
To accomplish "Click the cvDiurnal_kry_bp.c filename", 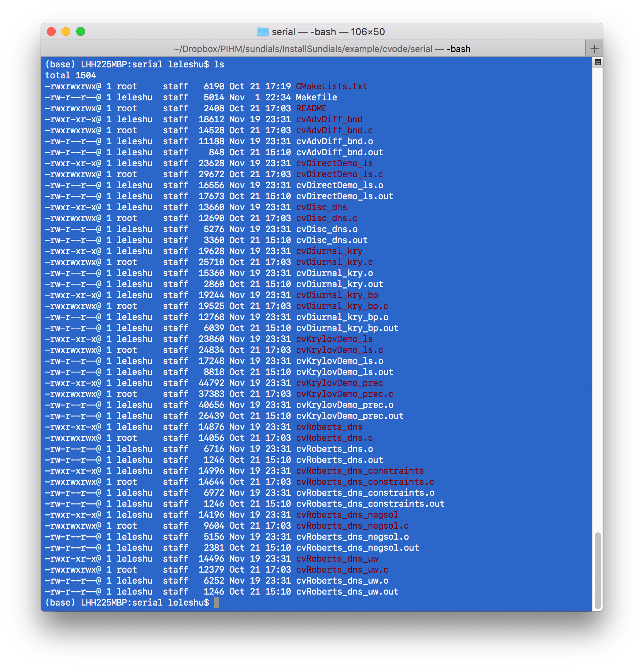I will 342,306.
